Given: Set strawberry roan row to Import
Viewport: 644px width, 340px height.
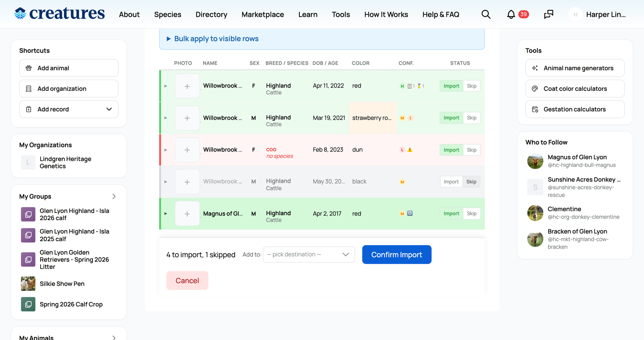Looking at the screenshot, I should (x=451, y=118).
